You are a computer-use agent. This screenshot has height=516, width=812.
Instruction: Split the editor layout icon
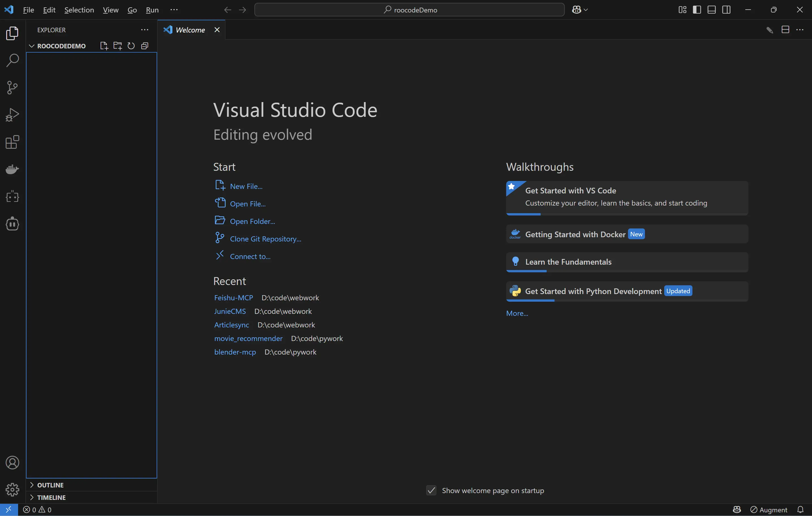click(785, 30)
